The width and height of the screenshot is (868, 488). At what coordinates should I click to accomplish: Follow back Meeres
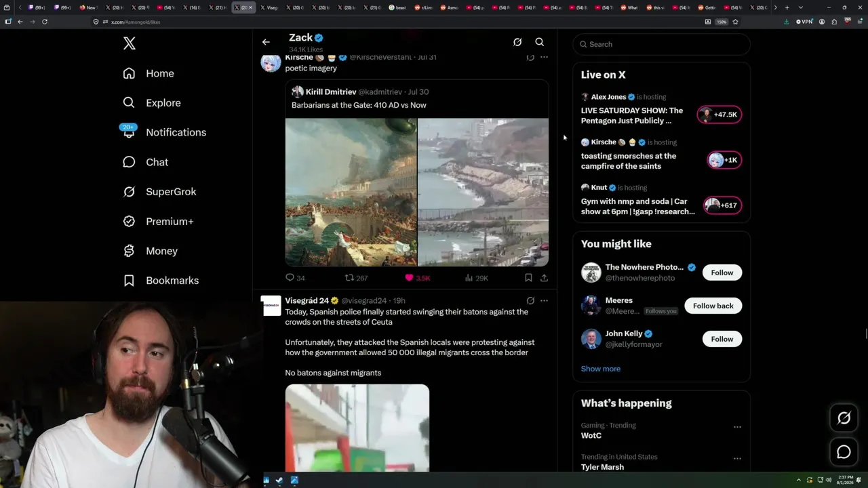click(x=713, y=306)
